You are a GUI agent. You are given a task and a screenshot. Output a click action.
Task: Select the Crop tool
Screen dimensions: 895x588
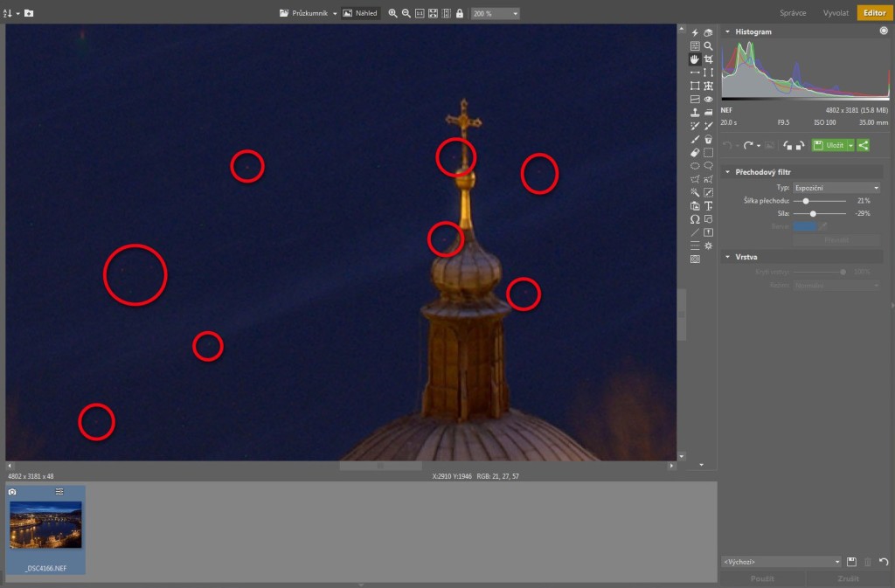coord(708,59)
